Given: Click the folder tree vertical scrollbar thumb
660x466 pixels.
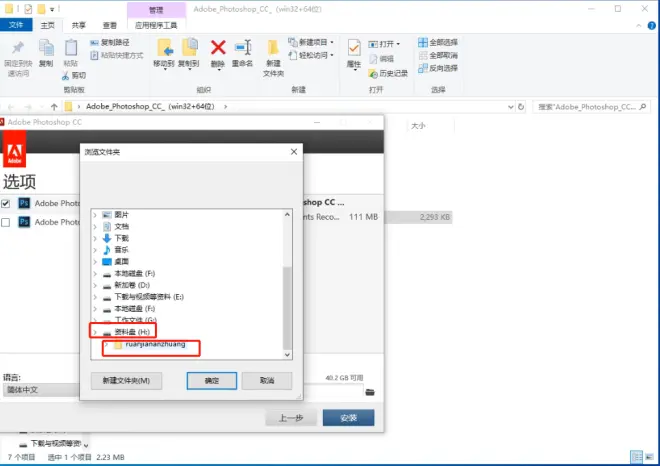Looking at the screenshot, I should [x=287, y=308].
